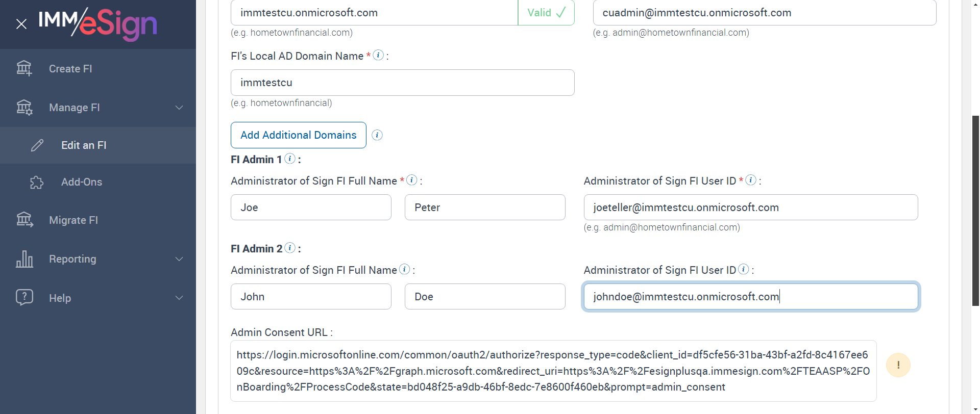Click the Help question mark icon
980x414 pixels.
click(x=24, y=297)
